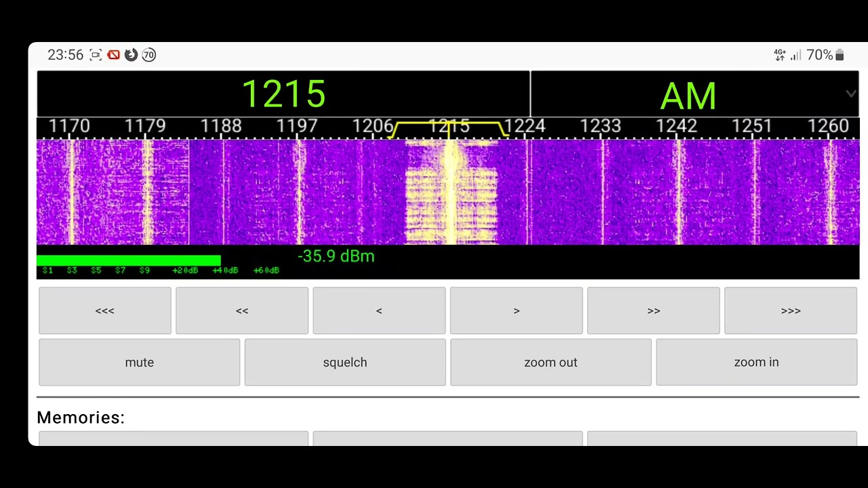Click the 23:56 clock in status bar
Viewport: 868px width, 488px height.
coord(65,55)
